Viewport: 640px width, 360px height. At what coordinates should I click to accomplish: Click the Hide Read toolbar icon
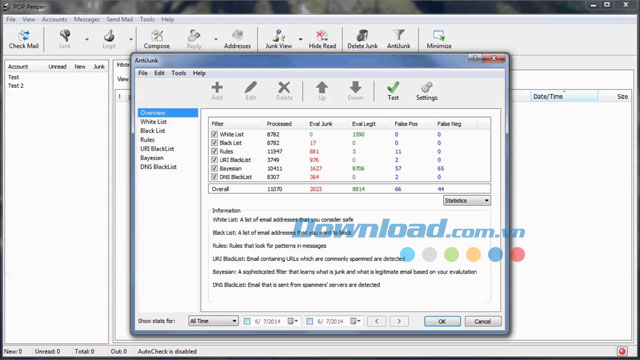point(322,36)
